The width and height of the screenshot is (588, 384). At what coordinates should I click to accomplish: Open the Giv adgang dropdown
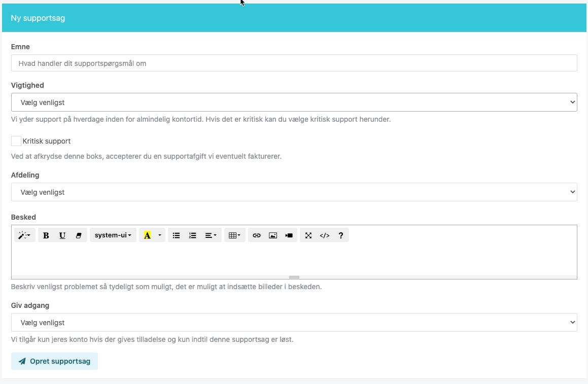coord(294,323)
